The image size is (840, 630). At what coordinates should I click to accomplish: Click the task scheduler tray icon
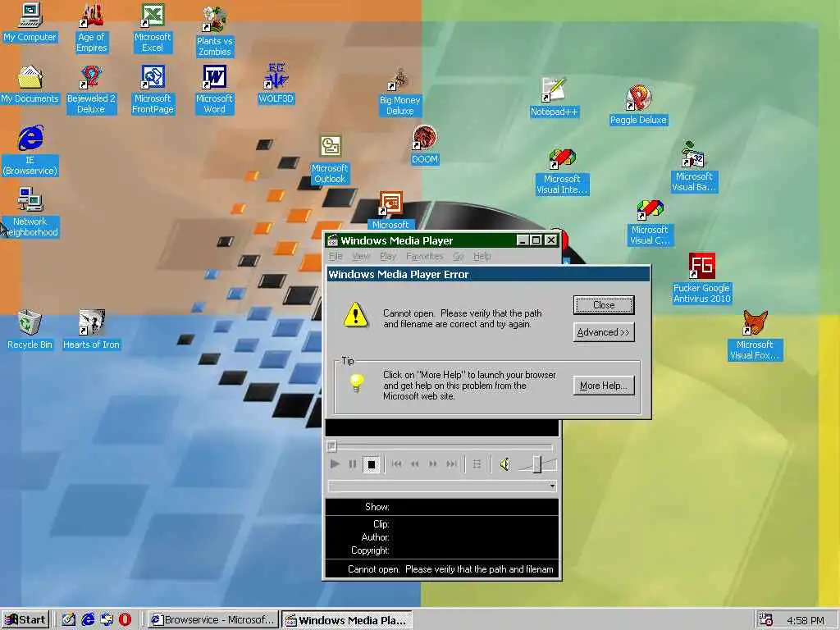[767, 620]
